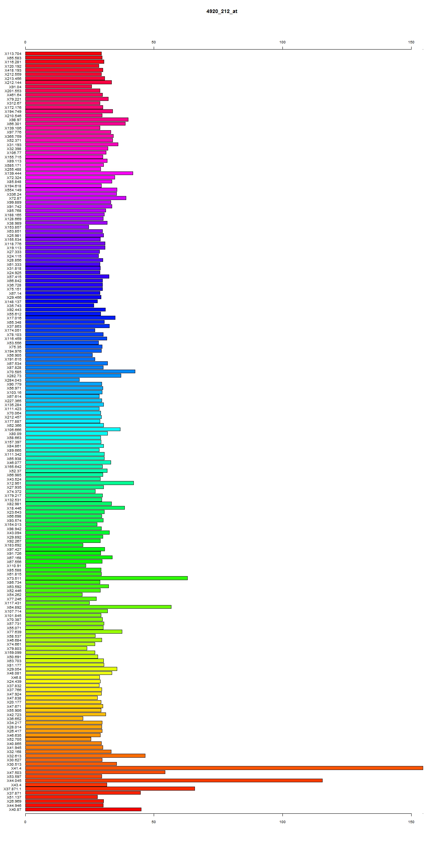Click the row label X36.652
434x868 pixels.
click(x=14, y=719)
